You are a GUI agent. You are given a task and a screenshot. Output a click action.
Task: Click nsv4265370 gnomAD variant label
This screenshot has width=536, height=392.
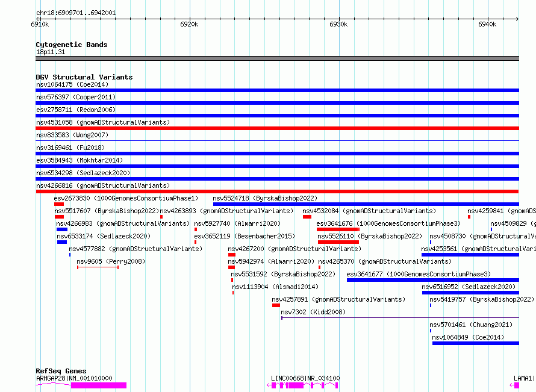[x=385, y=261]
